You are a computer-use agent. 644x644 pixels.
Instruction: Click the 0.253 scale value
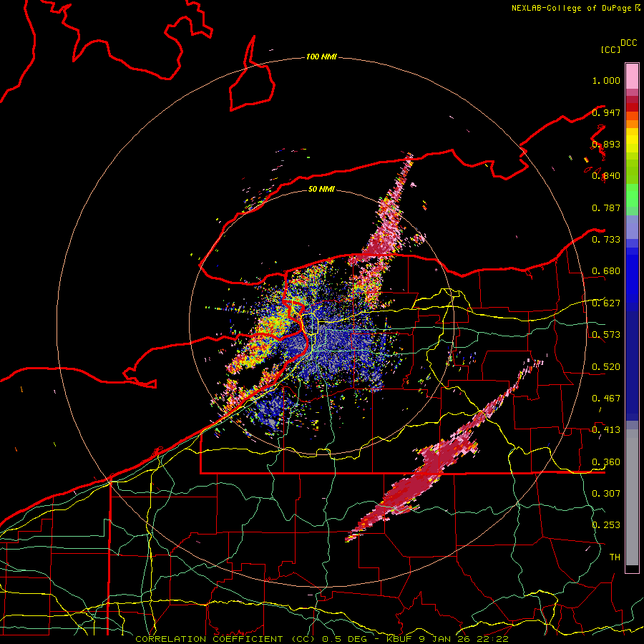coord(606,525)
